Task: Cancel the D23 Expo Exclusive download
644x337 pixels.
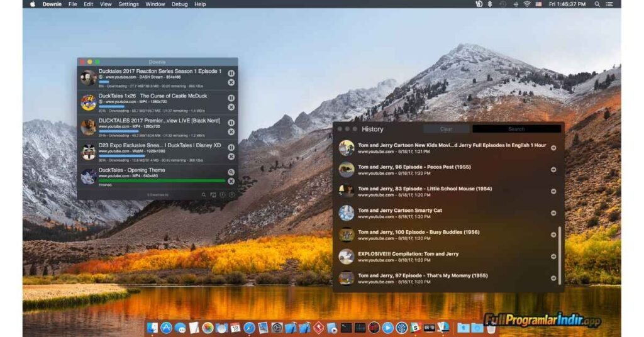Action: click(x=231, y=157)
